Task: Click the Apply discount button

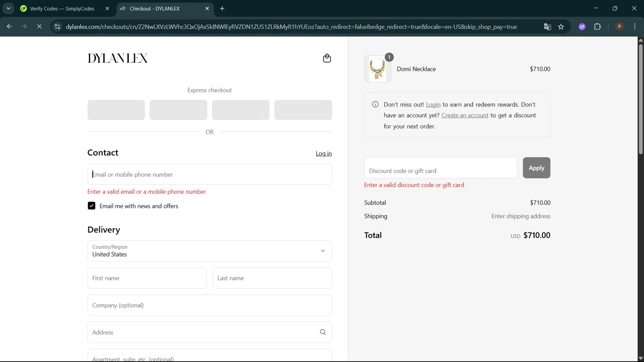Action: 536,168
